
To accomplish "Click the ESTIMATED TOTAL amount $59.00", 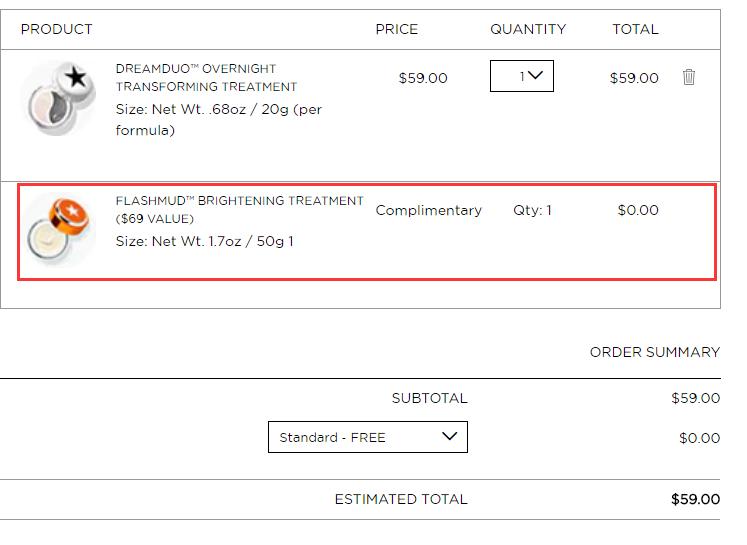I will pyautogui.click(x=696, y=499).
